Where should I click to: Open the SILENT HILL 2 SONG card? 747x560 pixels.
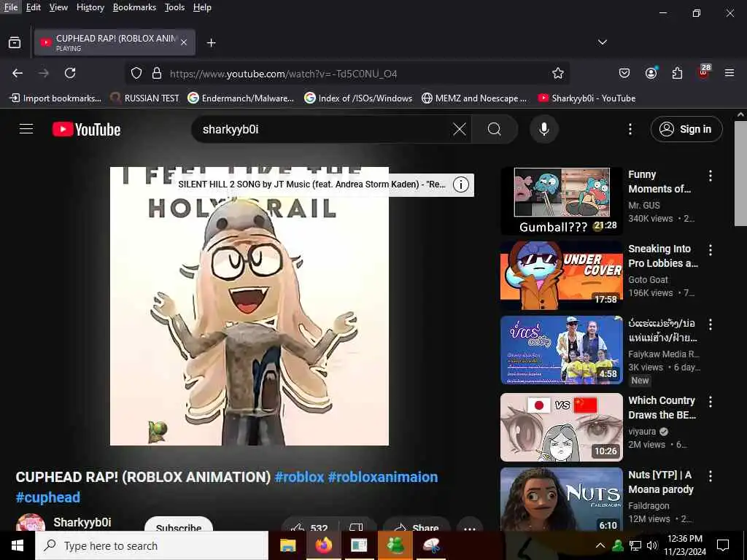[312, 184]
